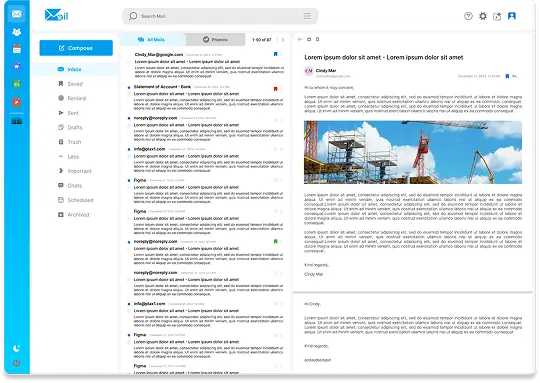Toggle dark mode moon icon in sidebar

[17, 348]
